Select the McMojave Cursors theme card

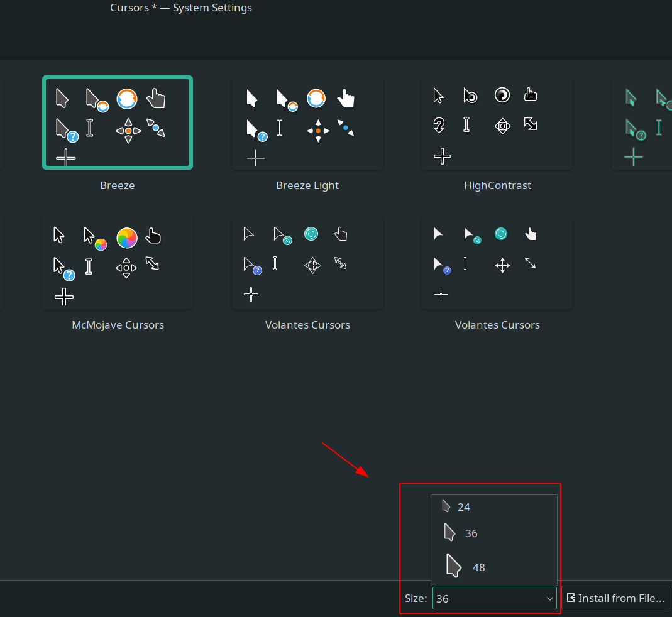coord(118,262)
